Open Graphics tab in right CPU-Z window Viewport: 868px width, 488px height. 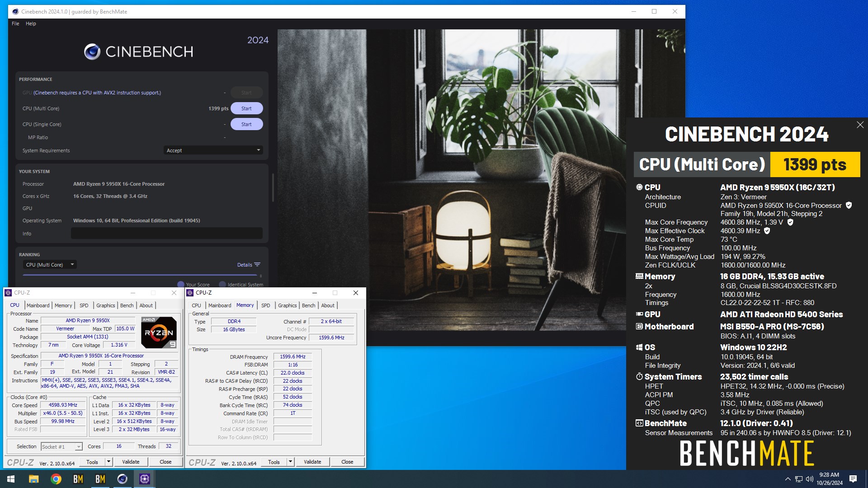pyautogui.click(x=288, y=305)
